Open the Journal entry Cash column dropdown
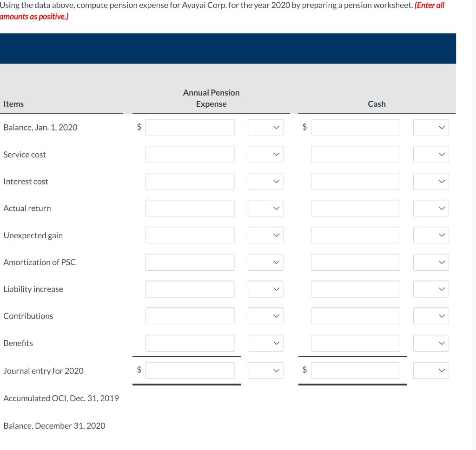 (431, 370)
